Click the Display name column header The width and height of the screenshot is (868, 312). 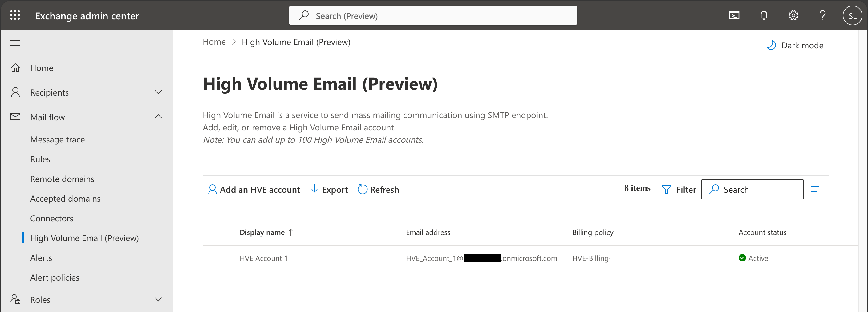[x=262, y=232]
